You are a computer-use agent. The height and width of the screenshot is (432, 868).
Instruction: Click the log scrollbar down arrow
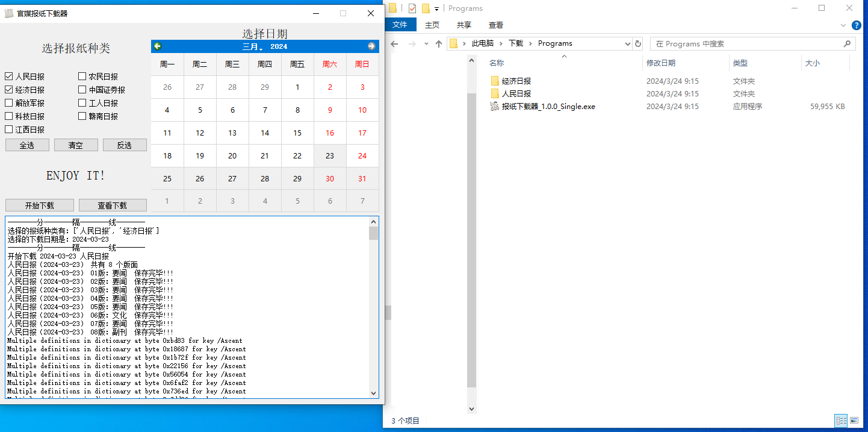click(373, 393)
